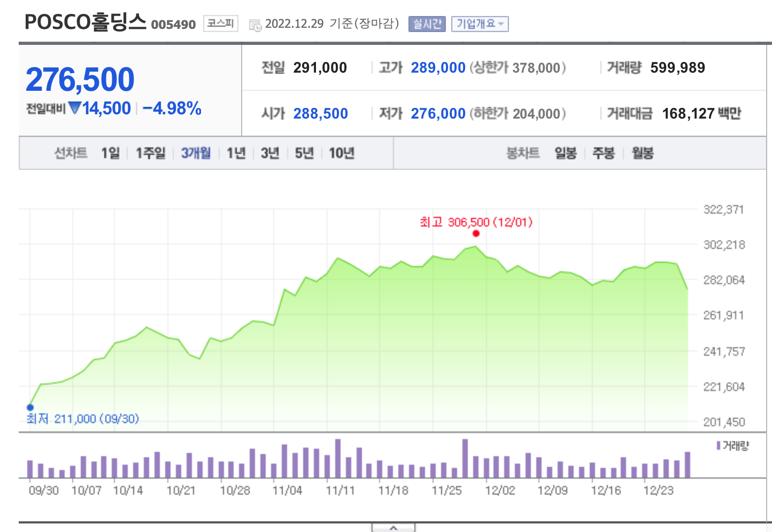Switch to the 월봉 candlestick chart

click(x=643, y=153)
